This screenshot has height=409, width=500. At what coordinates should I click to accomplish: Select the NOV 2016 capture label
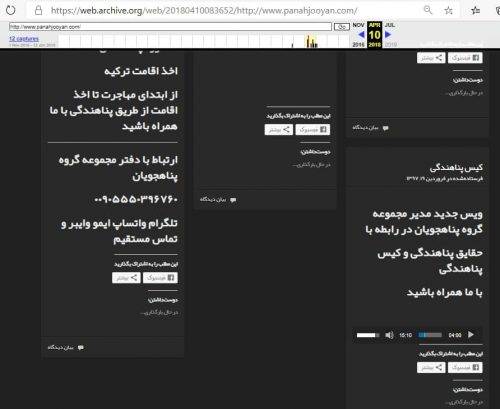358,34
